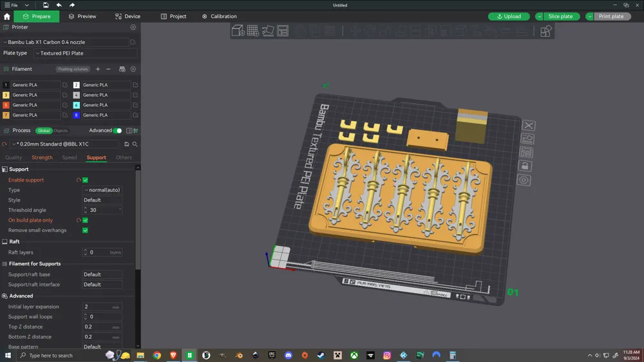Click the Flushing volumes button

point(73,69)
